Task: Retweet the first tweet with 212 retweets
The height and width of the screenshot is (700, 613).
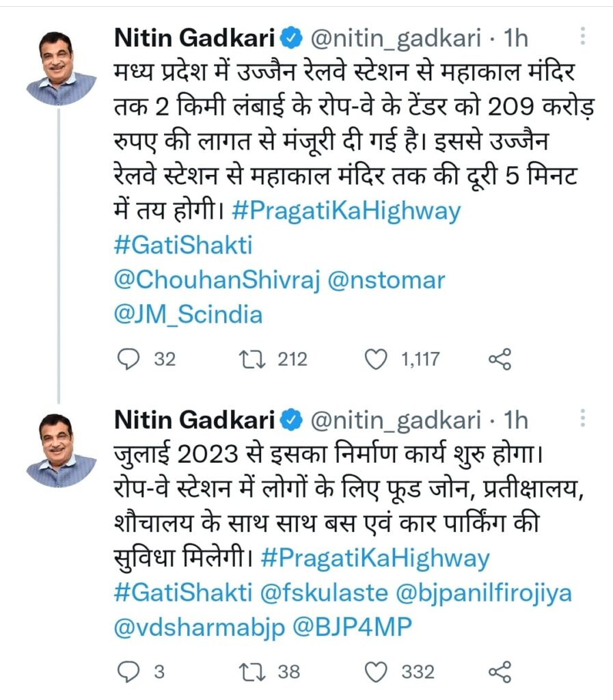Action: 256,359
